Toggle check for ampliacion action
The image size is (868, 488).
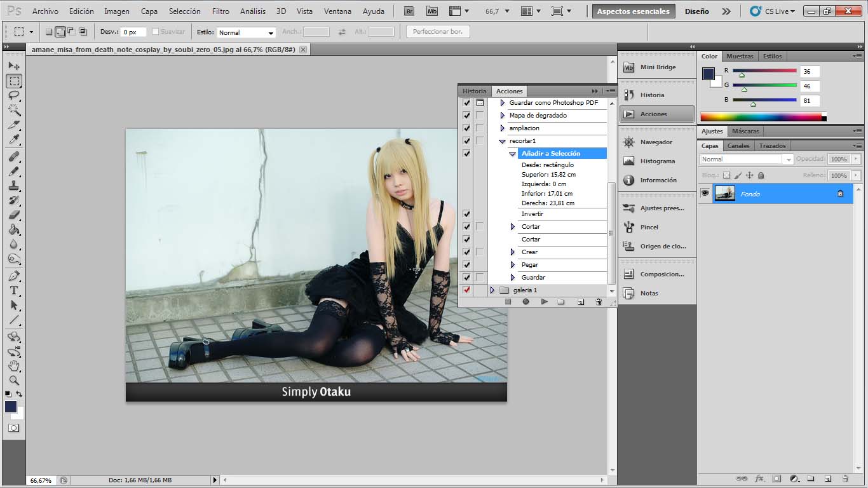point(466,128)
